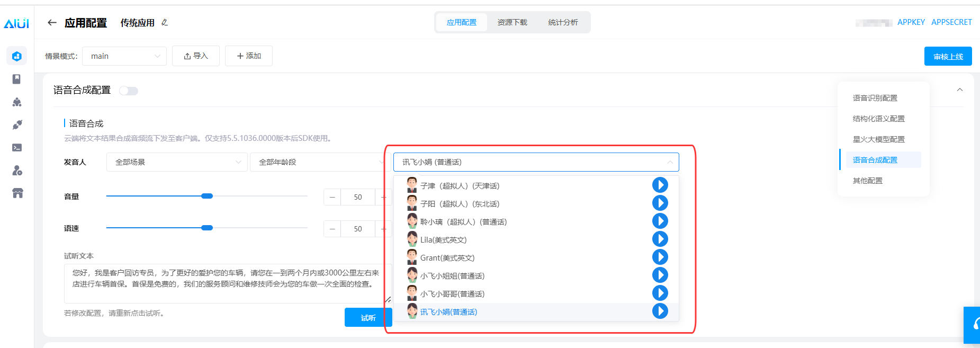
Task: Switch to the 资源下载 tab
Action: pos(512,22)
